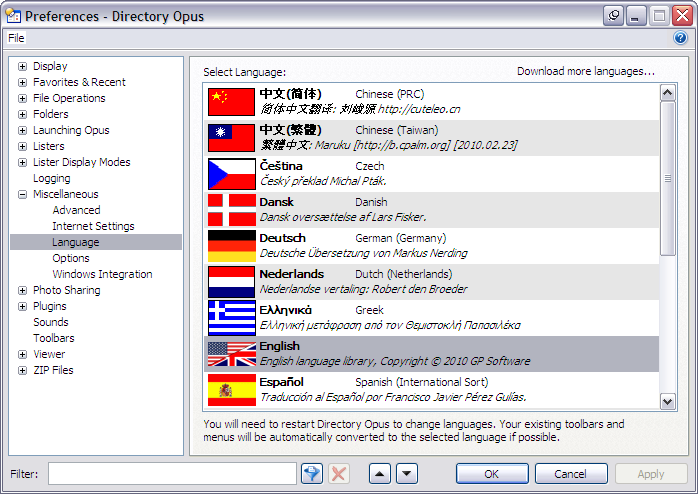Click the 'Chinese (Taiwan)' description text
The image size is (698, 494).
pyautogui.click(x=397, y=130)
